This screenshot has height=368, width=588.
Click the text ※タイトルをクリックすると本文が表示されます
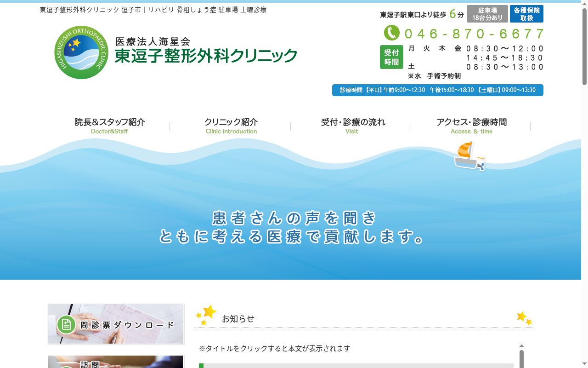point(275,349)
